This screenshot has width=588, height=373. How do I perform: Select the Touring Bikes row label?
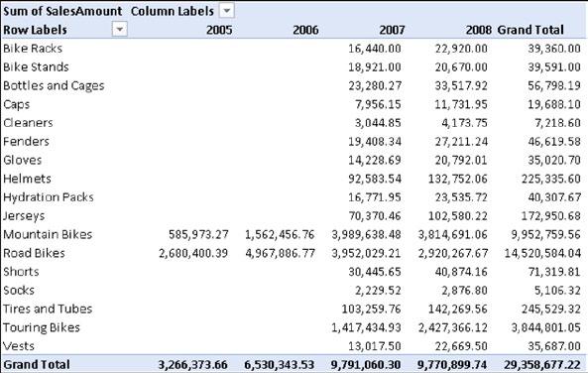[x=42, y=327]
